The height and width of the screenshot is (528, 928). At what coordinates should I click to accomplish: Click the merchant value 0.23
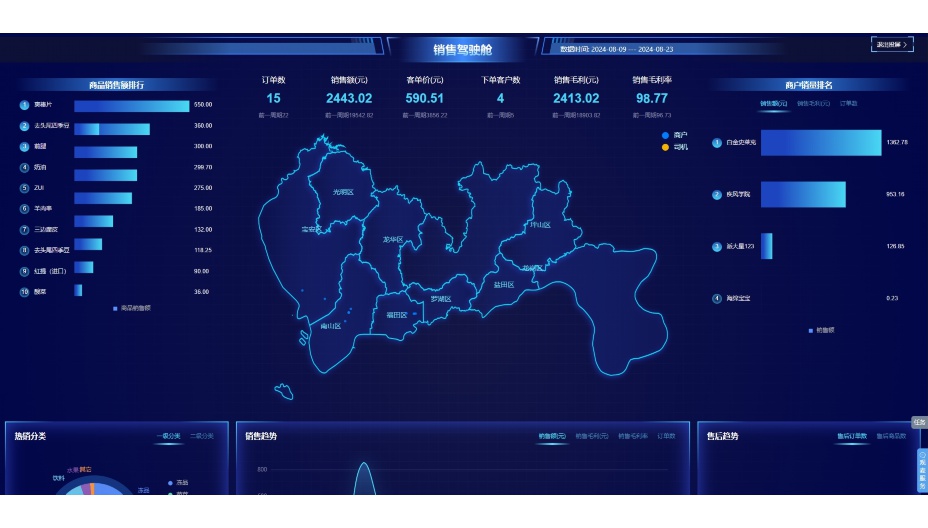pyautogui.click(x=892, y=298)
